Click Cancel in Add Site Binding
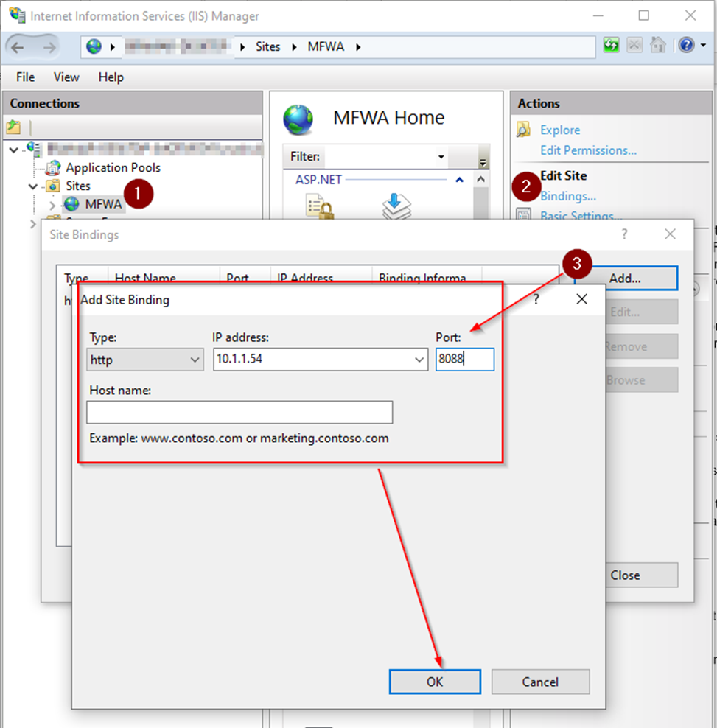Viewport: 717px width, 728px height. (541, 682)
